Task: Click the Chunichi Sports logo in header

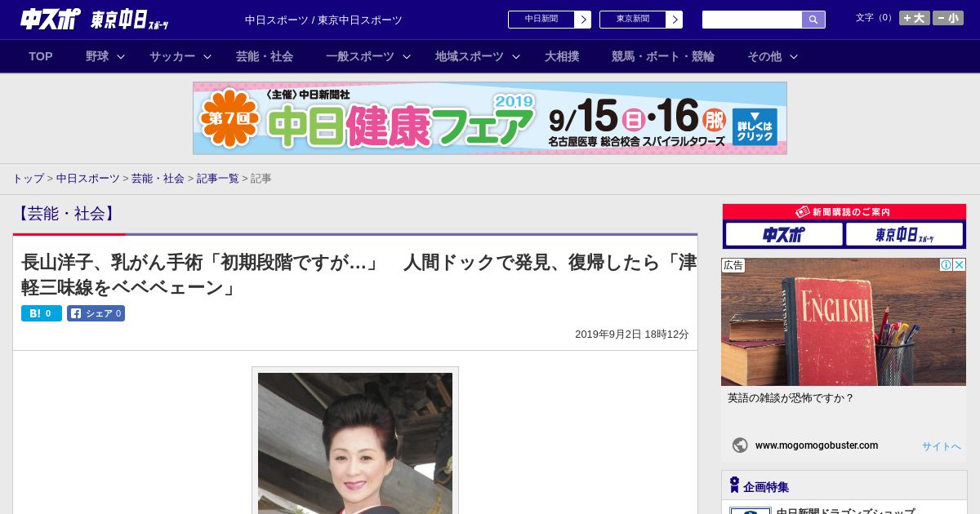Action: tap(50, 19)
